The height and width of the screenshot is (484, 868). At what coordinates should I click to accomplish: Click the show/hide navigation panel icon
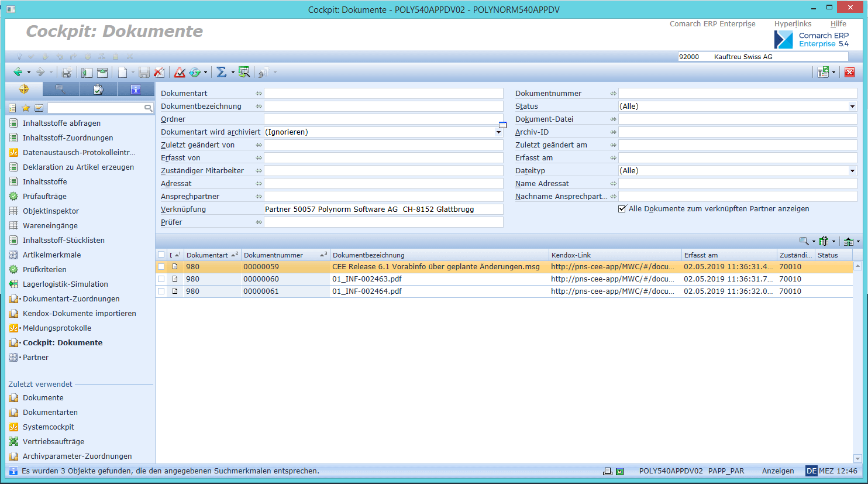(87, 72)
